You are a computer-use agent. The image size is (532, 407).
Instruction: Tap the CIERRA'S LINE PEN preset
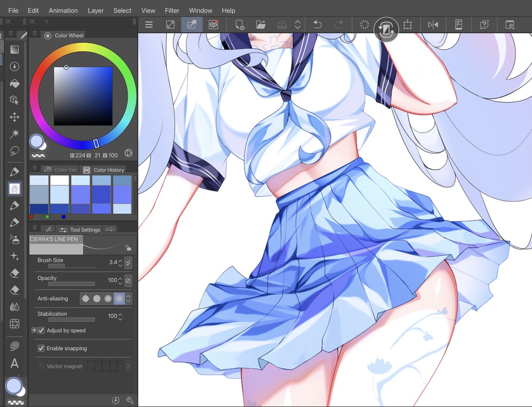56,244
